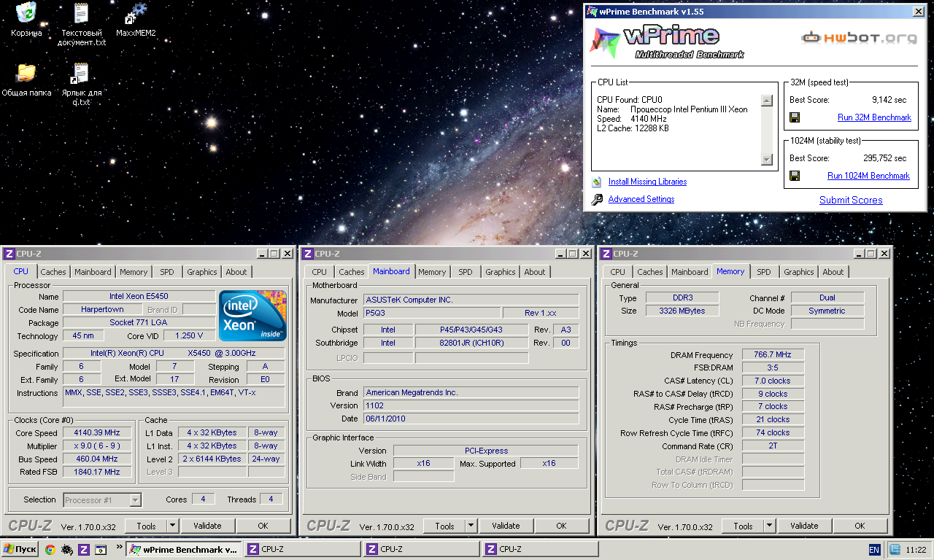Click Validate in Mainboard CPU-Z window
This screenshot has height=560, width=934.
[506, 526]
